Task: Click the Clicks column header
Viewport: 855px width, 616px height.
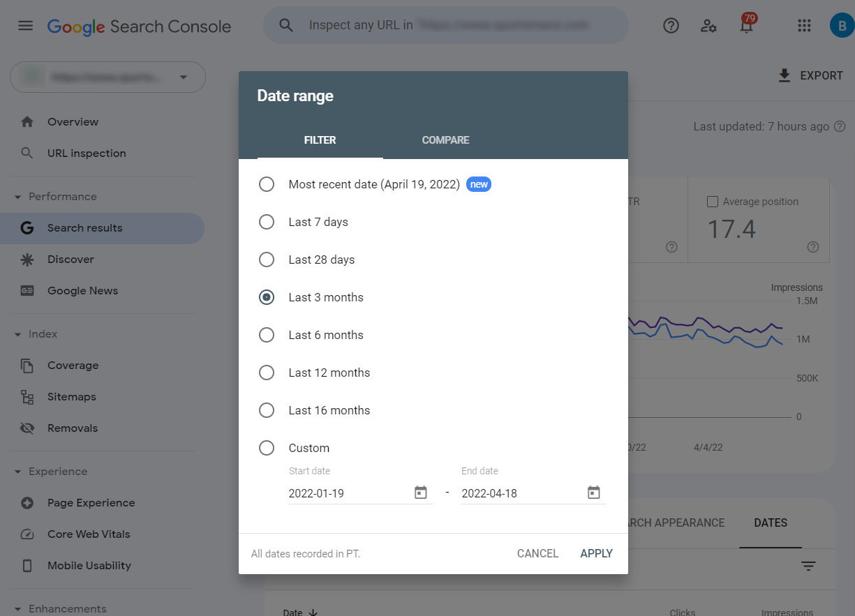Action: (x=682, y=613)
